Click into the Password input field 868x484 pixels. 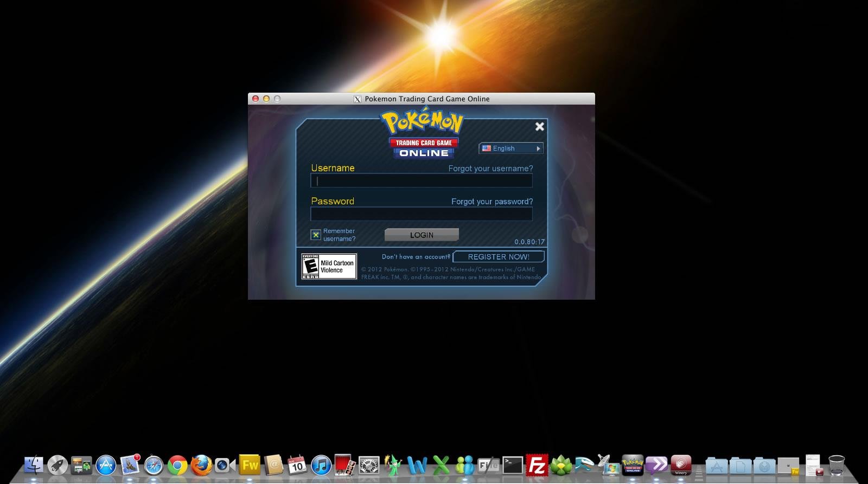(422, 214)
